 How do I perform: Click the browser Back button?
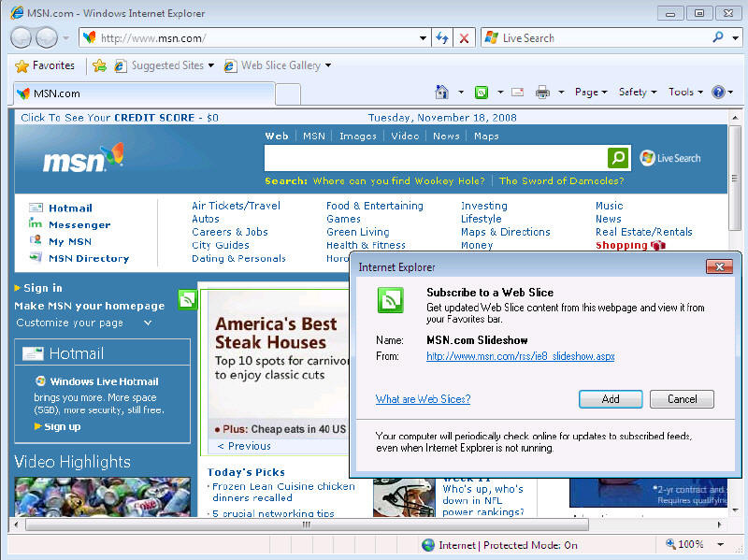point(21,38)
